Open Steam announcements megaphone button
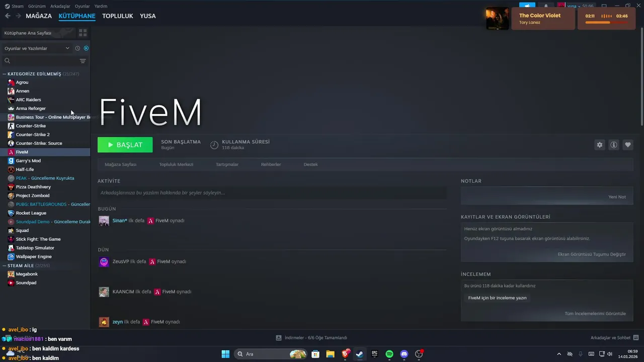The image size is (644, 362). [x=527, y=6]
